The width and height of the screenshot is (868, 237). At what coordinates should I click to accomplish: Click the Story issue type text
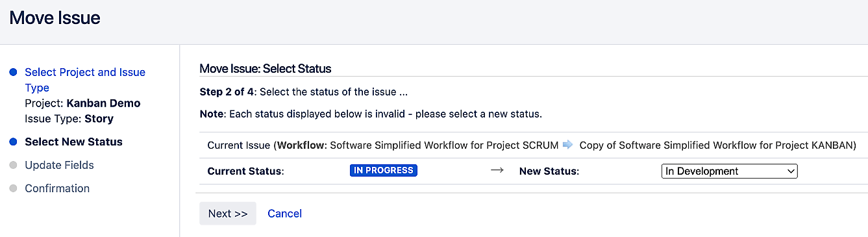click(x=99, y=119)
